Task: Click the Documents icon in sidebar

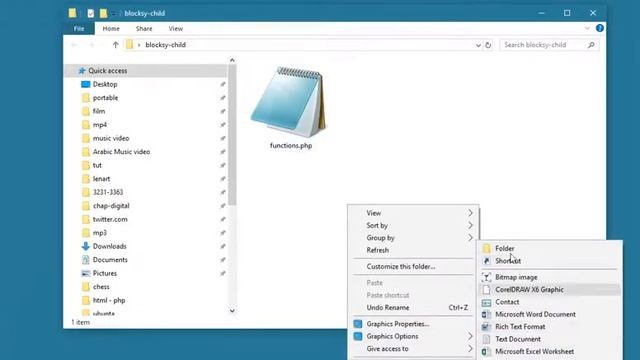Action: [x=85, y=260]
